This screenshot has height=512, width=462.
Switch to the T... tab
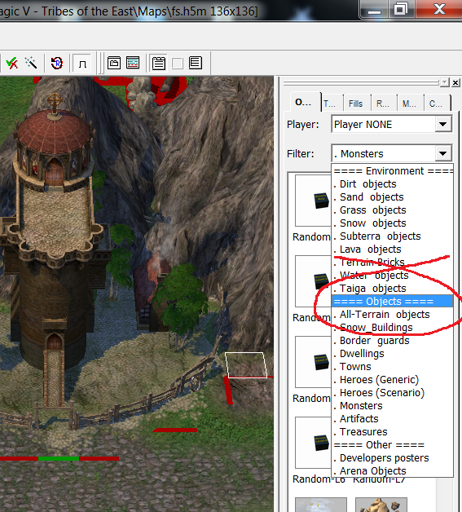(330, 104)
